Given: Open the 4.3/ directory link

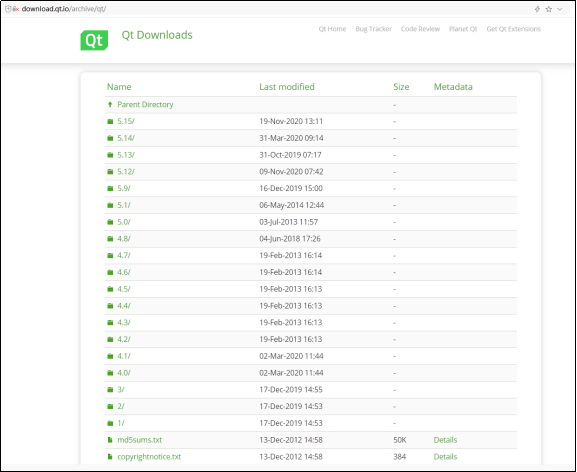Looking at the screenshot, I should pos(124,323).
